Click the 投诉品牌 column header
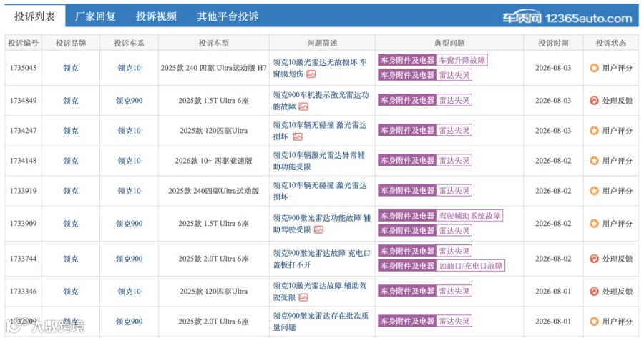 tap(71, 43)
